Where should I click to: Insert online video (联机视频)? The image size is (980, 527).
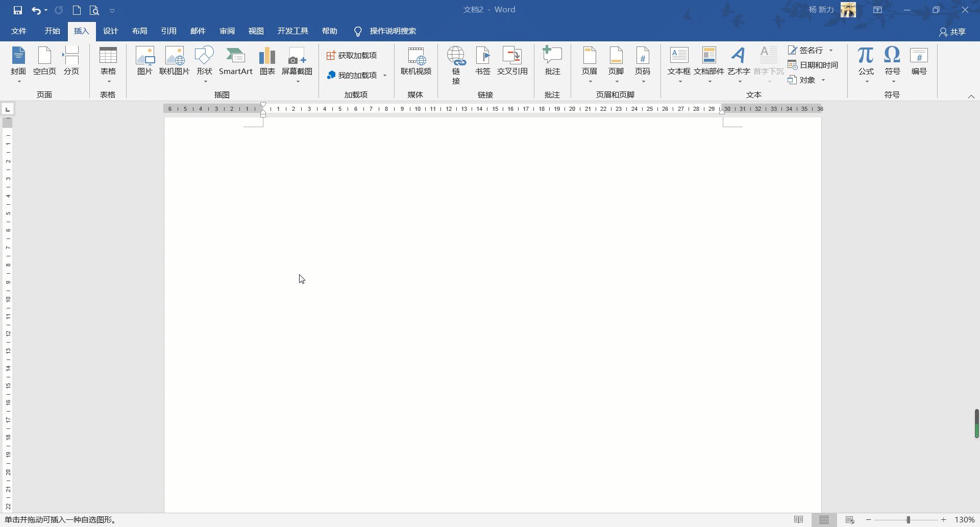pyautogui.click(x=415, y=61)
